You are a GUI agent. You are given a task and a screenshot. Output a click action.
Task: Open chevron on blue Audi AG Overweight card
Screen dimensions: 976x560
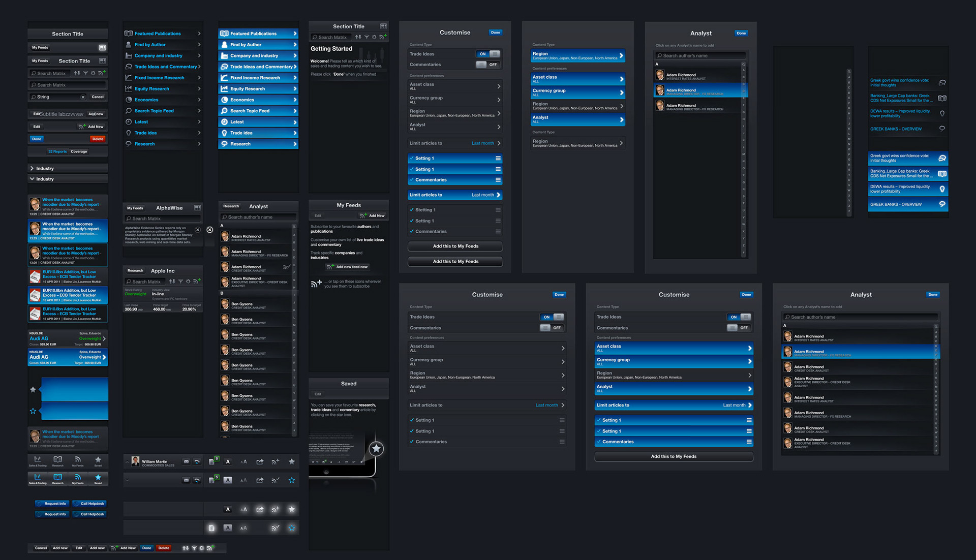pyautogui.click(x=104, y=357)
